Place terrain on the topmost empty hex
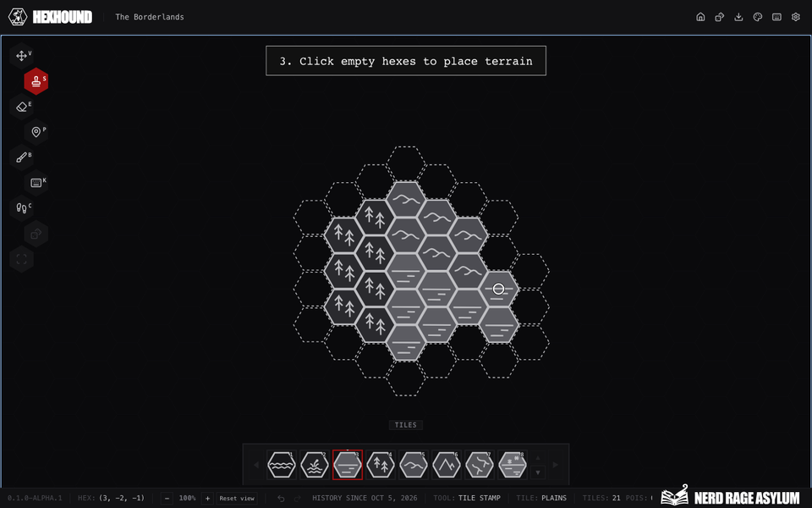This screenshot has width=812, height=508. coord(405,163)
